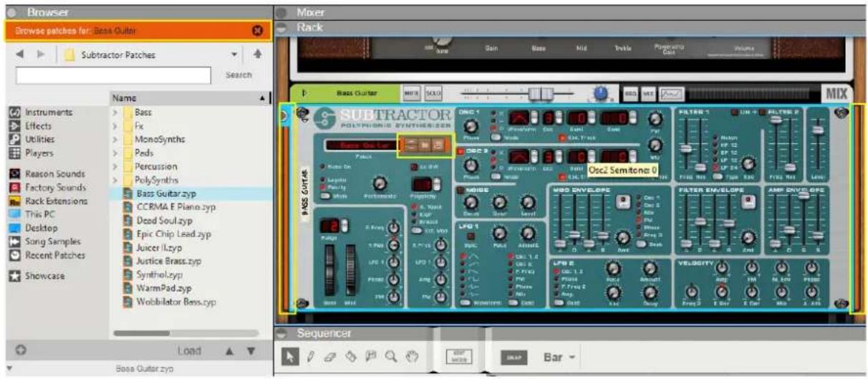Open Reason Sounds location
This screenshot has width=868, height=379.
47,174
